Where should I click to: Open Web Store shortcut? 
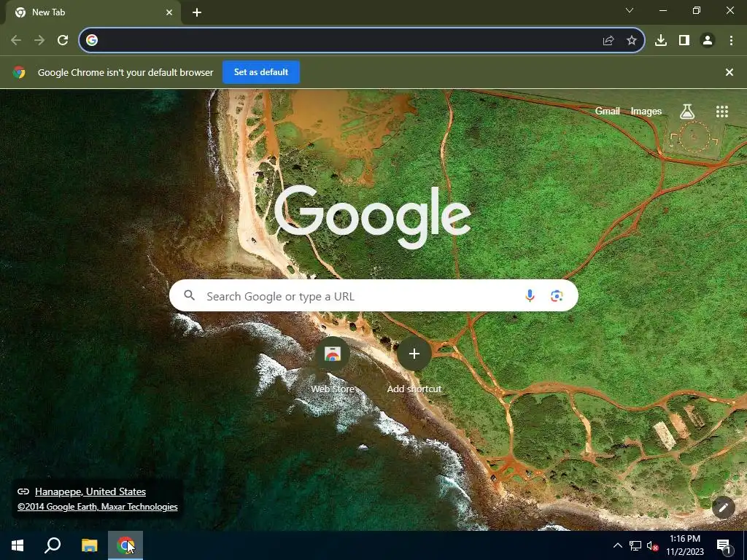333,365
